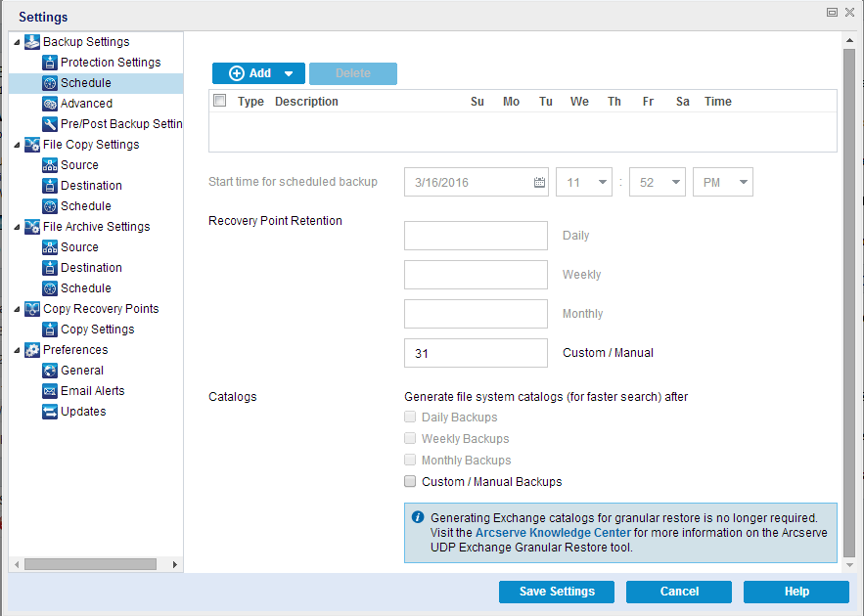Click the sidebar horizontal scrollbar
The height and width of the screenshot is (616, 864).
pyautogui.click(x=90, y=564)
